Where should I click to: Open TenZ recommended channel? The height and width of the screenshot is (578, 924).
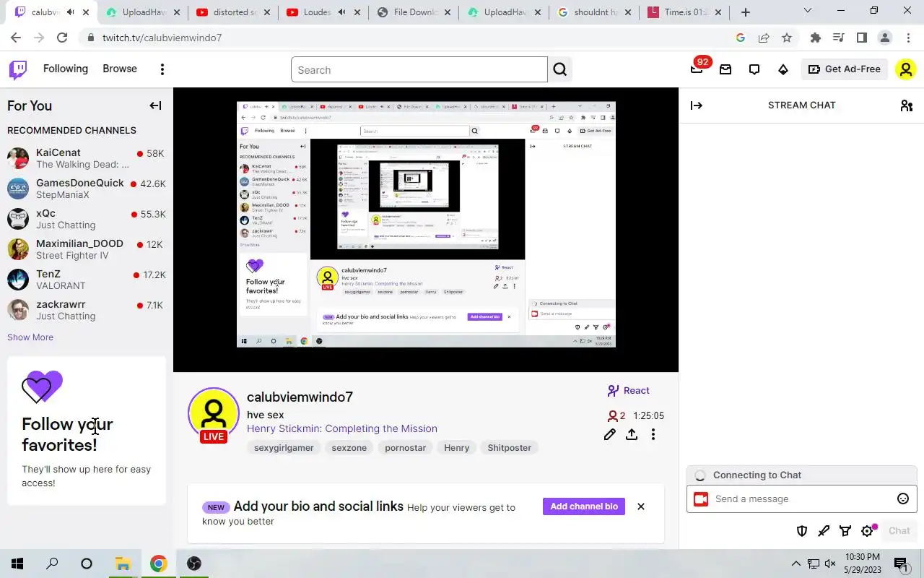click(x=87, y=280)
